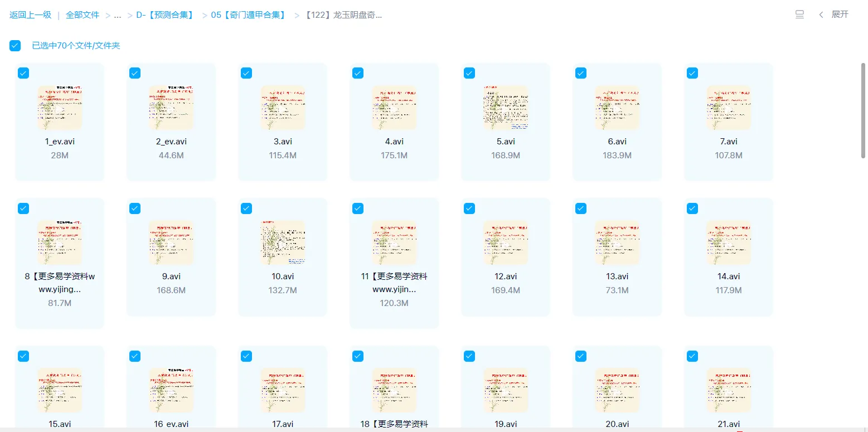This screenshot has width=868, height=432.
Task: Toggle selection of 10.avi
Action: (246, 208)
